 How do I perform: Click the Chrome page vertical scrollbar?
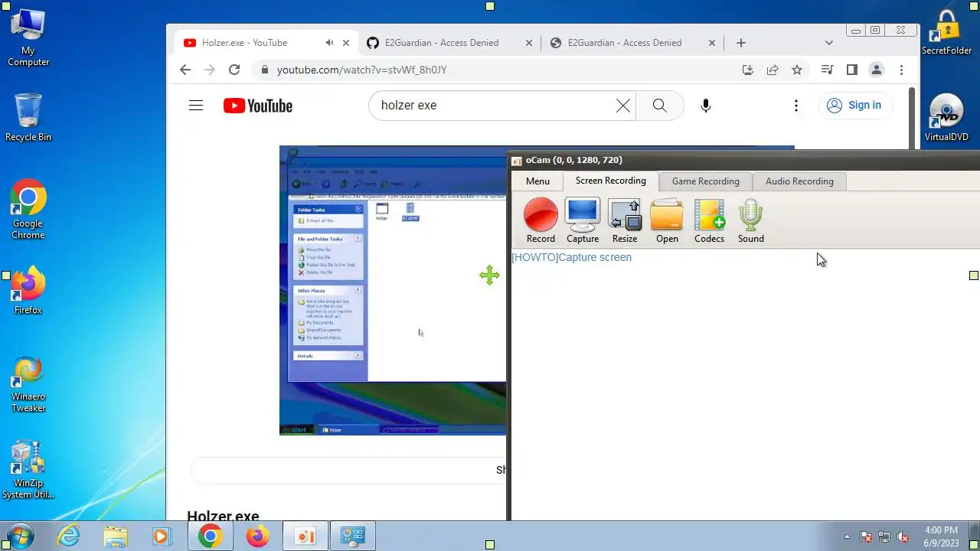click(x=912, y=119)
